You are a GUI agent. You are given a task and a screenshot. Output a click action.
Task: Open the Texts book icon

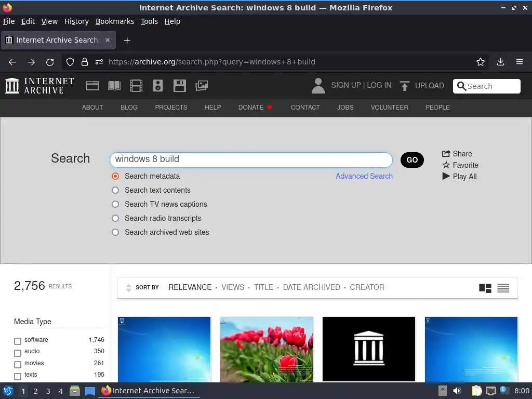click(x=114, y=86)
